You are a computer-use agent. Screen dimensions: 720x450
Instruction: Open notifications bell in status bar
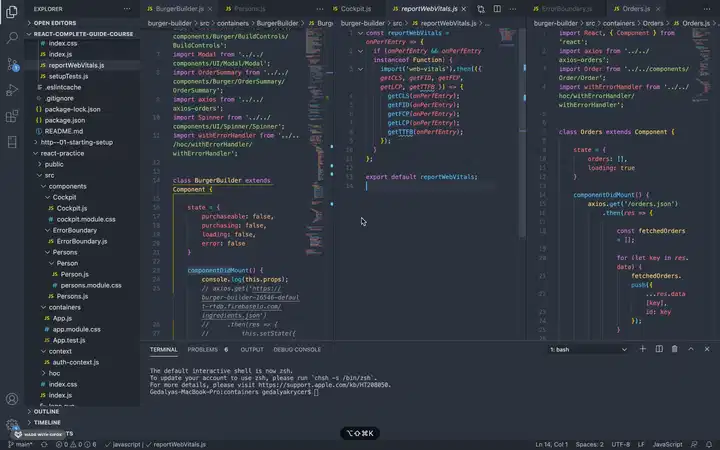coord(709,444)
